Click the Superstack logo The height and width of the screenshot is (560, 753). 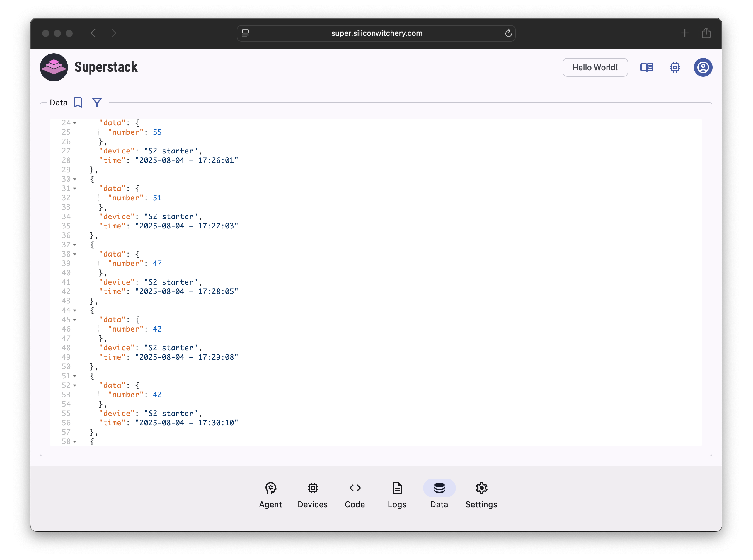[54, 67]
